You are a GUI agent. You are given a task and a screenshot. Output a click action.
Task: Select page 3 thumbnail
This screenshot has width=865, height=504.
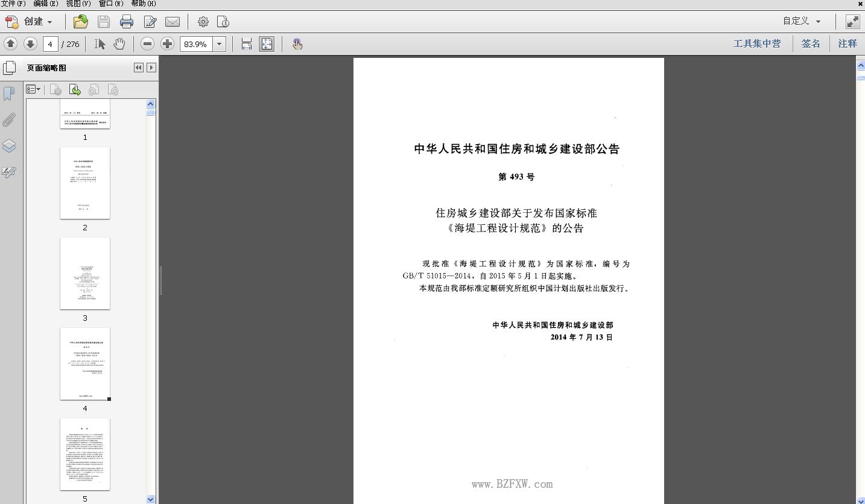click(85, 273)
